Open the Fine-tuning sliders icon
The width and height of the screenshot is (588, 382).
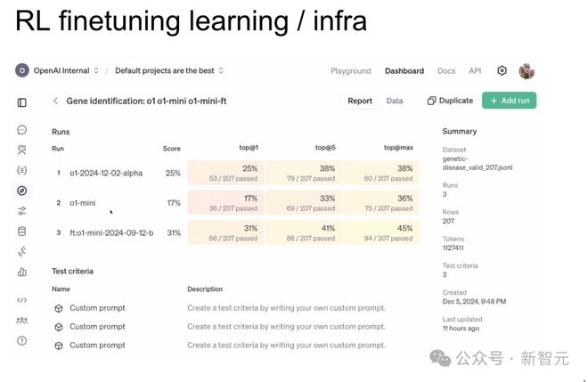click(22, 211)
